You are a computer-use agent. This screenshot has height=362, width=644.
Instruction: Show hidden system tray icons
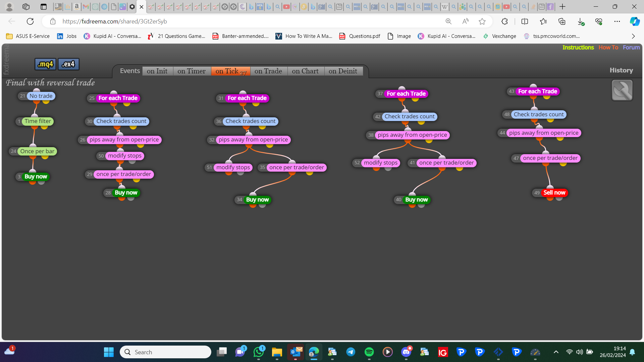(x=556, y=352)
